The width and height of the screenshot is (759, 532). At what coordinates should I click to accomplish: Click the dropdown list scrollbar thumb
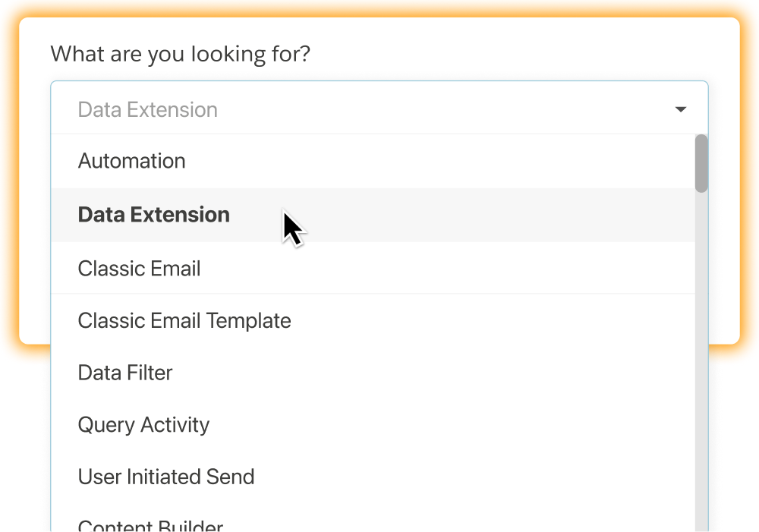click(x=701, y=163)
